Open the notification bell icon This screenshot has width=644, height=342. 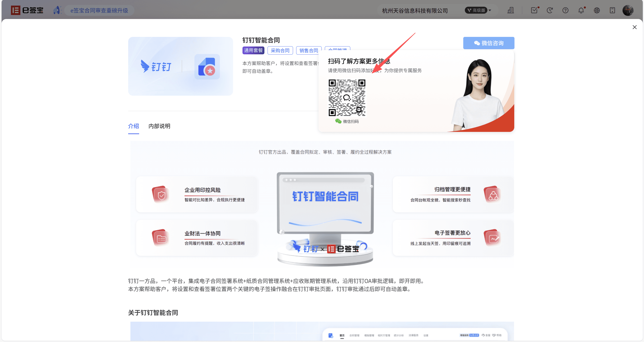click(x=581, y=10)
